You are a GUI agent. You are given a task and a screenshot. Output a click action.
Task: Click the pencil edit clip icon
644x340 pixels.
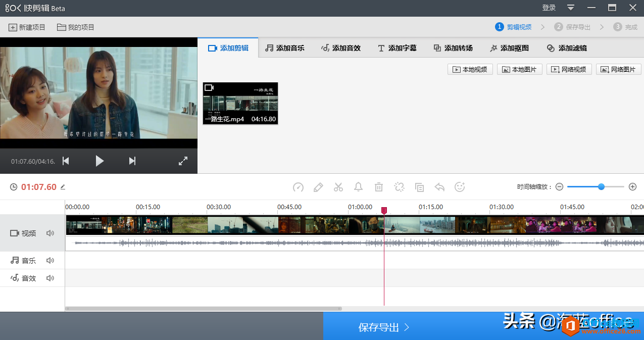(318, 187)
